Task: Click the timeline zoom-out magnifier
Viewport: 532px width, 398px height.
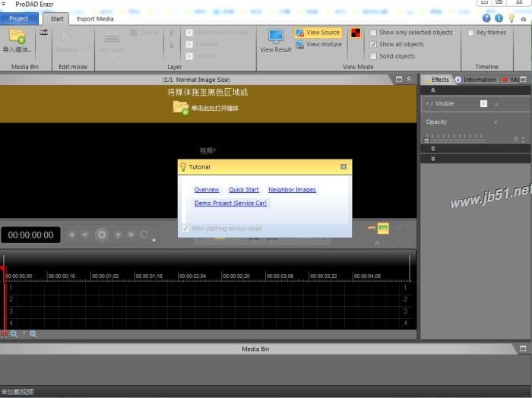Action: pyautogui.click(x=33, y=334)
